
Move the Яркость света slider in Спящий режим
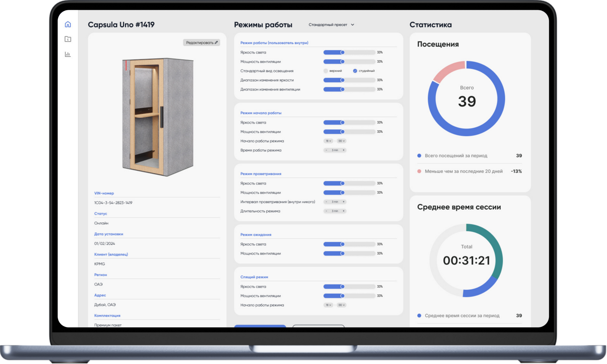342,286
